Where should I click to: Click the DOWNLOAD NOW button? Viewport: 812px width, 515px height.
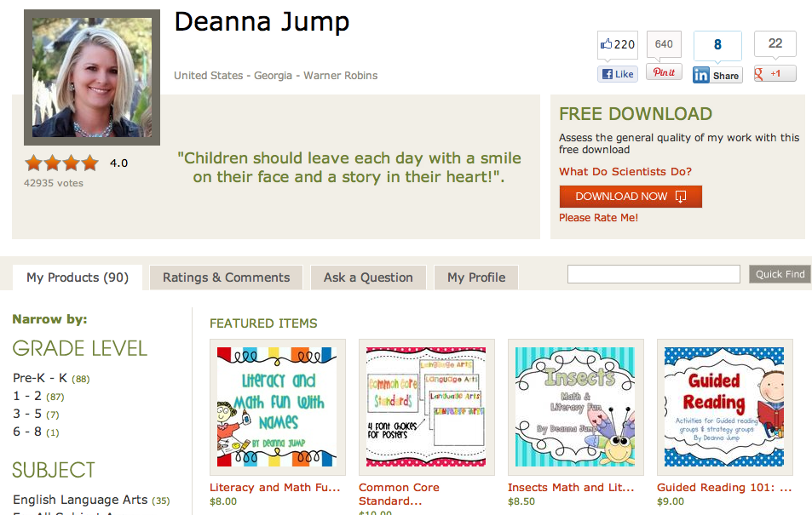(x=631, y=197)
